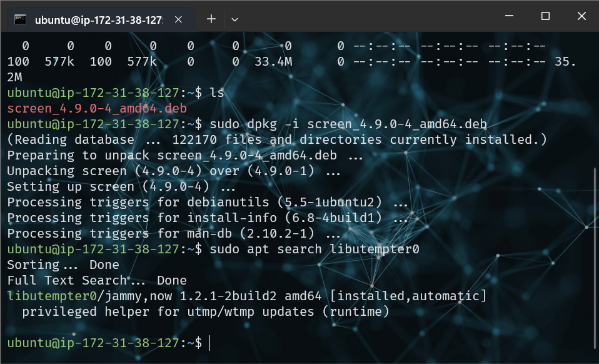Close the terminal window
The width and height of the screenshot is (599, 364).
tap(581, 16)
